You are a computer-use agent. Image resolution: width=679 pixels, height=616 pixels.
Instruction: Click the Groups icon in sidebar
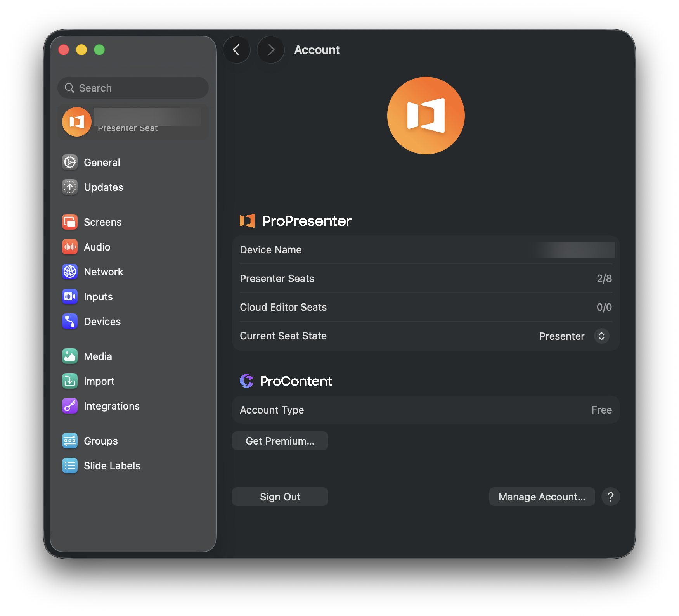click(70, 441)
